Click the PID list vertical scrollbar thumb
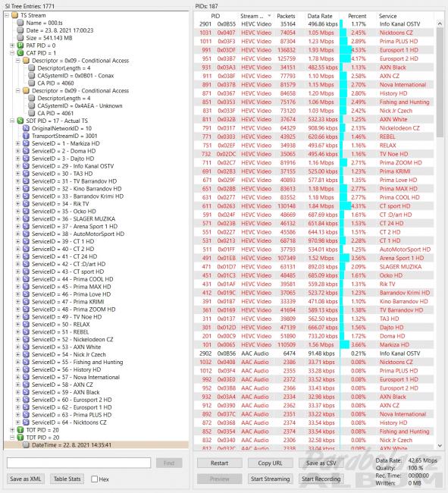This screenshot has width=448, height=493. (x=440, y=83)
